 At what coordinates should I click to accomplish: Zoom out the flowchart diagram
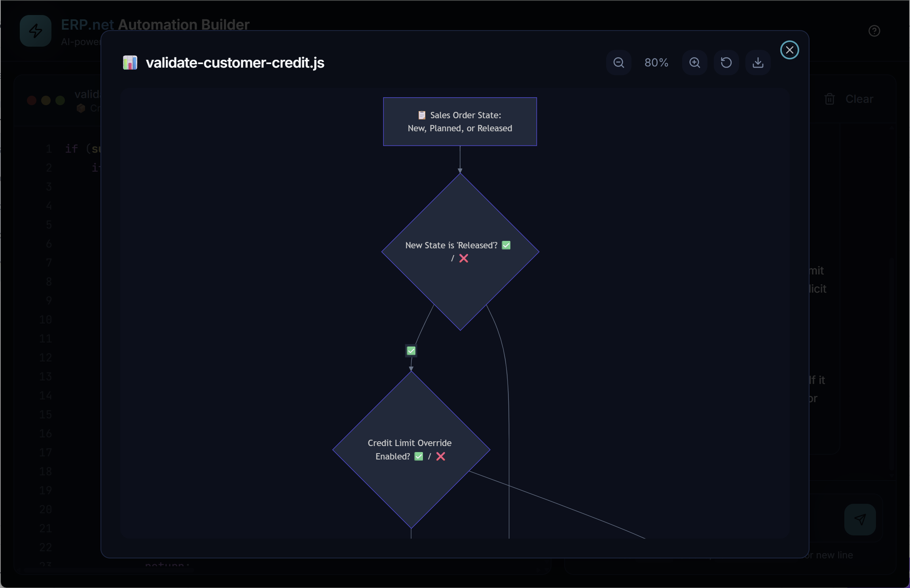[x=619, y=62]
